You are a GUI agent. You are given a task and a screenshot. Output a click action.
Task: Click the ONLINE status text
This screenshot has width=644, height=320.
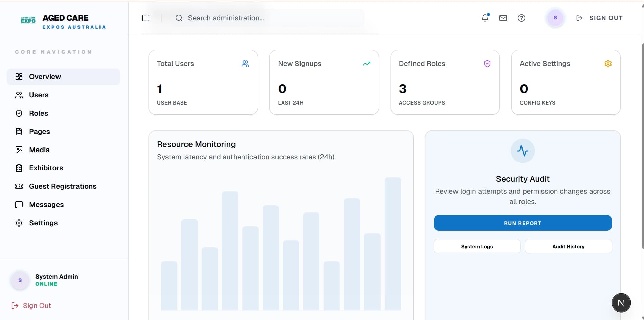(x=46, y=284)
